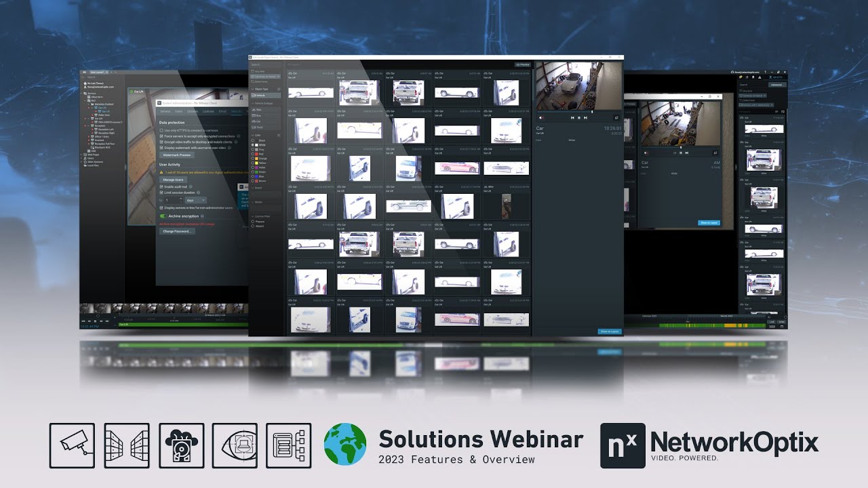Select License Plate Absent radio button

(x=252, y=226)
